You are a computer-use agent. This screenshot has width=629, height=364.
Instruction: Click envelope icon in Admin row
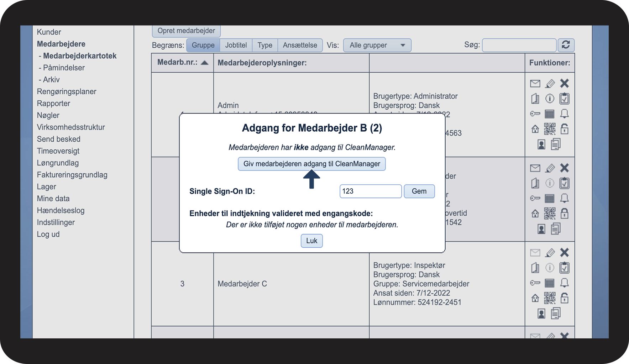[535, 84]
